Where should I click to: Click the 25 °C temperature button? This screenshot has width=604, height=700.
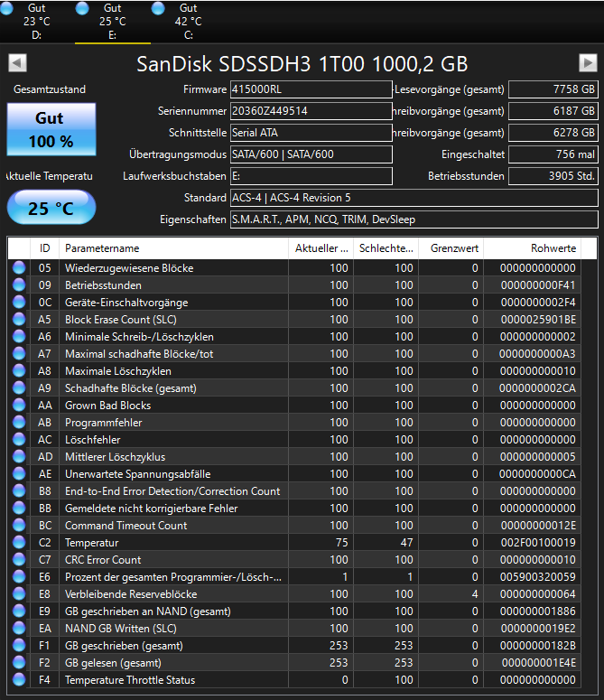click(51, 208)
